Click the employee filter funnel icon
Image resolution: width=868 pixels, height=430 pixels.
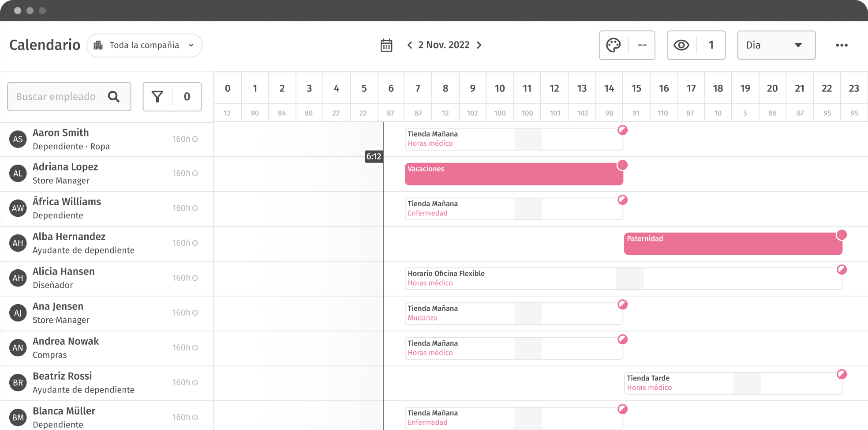[x=157, y=97]
